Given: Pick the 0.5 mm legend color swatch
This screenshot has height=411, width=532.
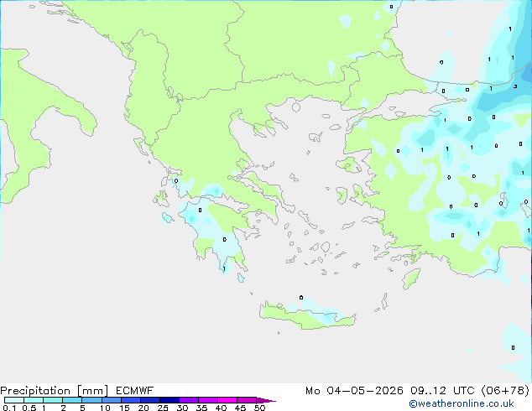Looking at the screenshot, I should (x=34, y=400).
